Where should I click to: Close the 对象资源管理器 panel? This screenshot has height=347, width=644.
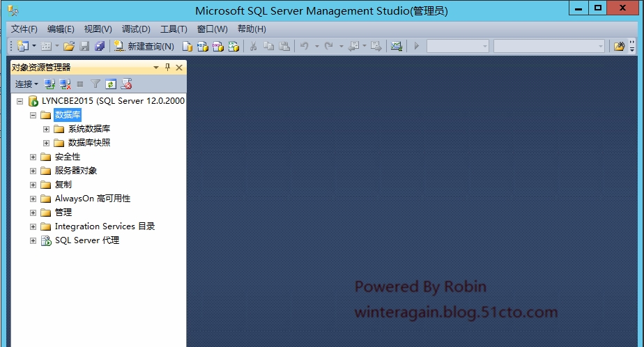(179, 68)
